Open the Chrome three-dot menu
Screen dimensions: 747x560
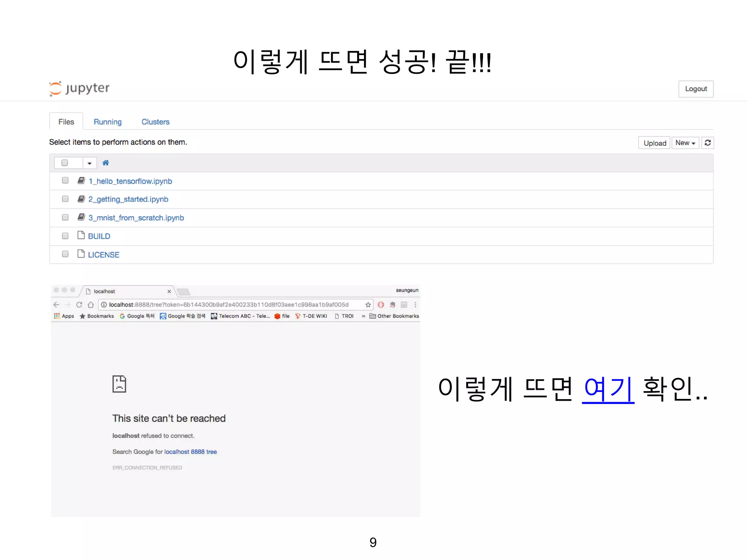click(x=415, y=305)
